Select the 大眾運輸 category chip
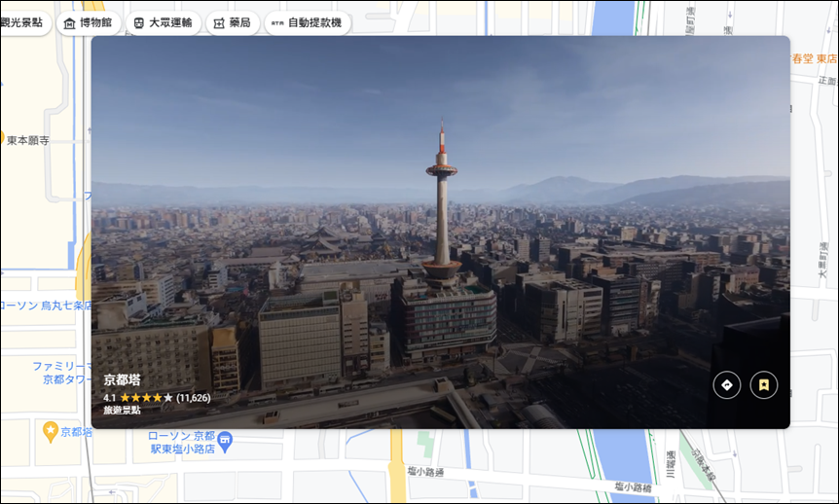Image resolution: width=839 pixels, height=504 pixels. click(164, 23)
